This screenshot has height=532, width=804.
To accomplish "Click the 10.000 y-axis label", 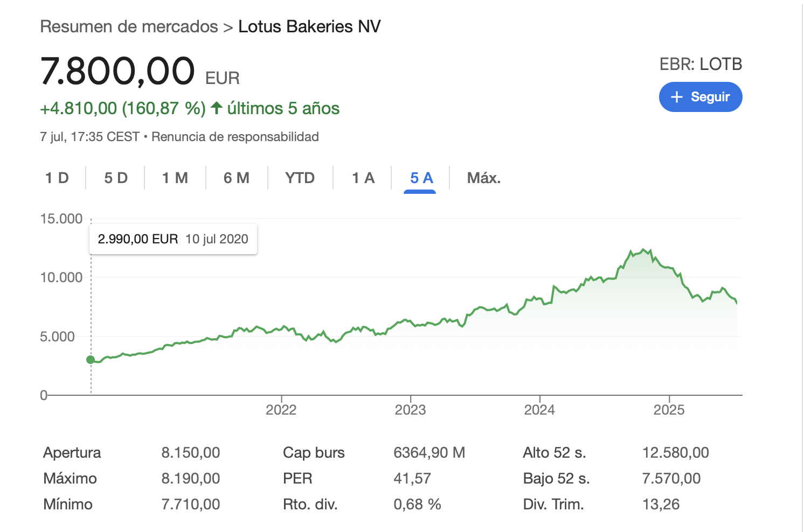I will pyautogui.click(x=61, y=277).
